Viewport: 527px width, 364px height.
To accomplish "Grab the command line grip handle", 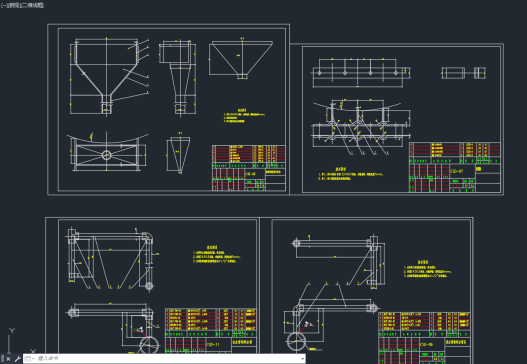I will (2, 359).
